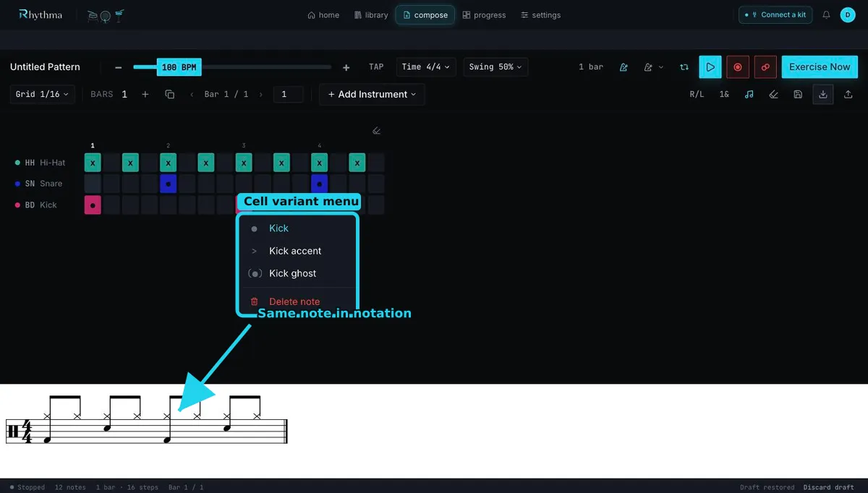Click the red linked-circles button

765,67
